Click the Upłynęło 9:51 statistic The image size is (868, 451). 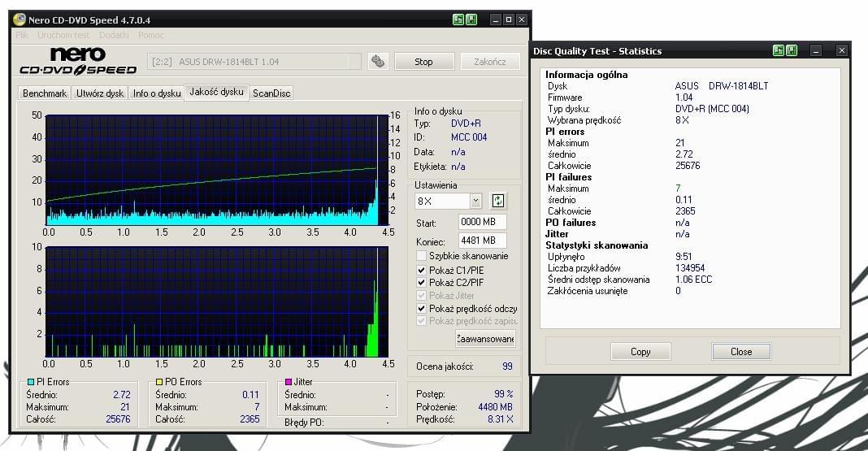[x=684, y=256]
